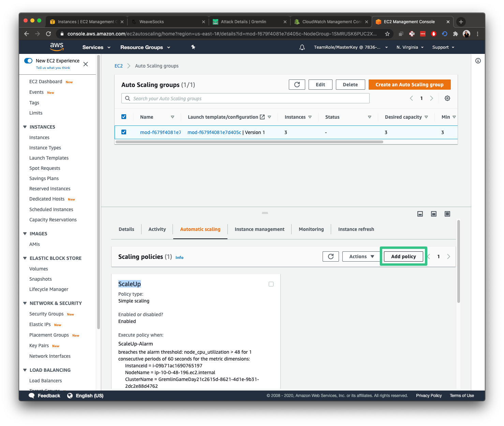
Task: Open the info panel icon on right edge
Action: [x=478, y=61]
